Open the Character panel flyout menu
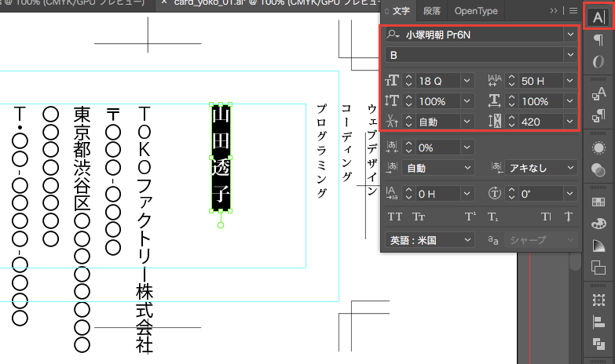 (573, 11)
